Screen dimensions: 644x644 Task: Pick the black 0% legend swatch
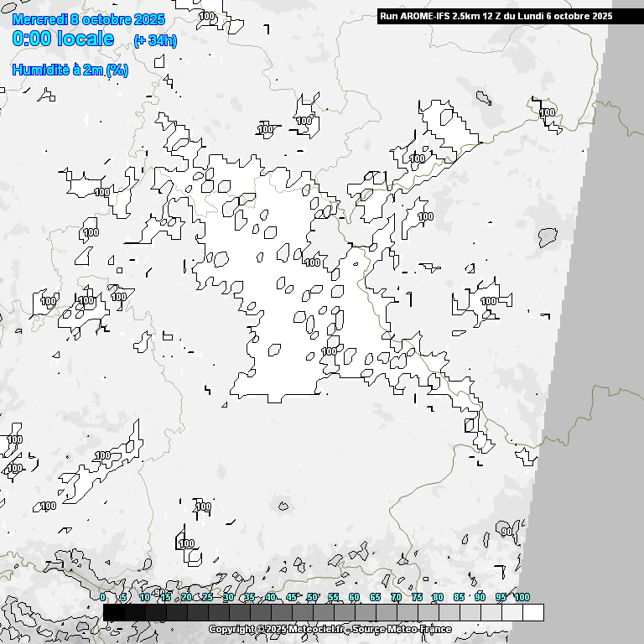113,613
